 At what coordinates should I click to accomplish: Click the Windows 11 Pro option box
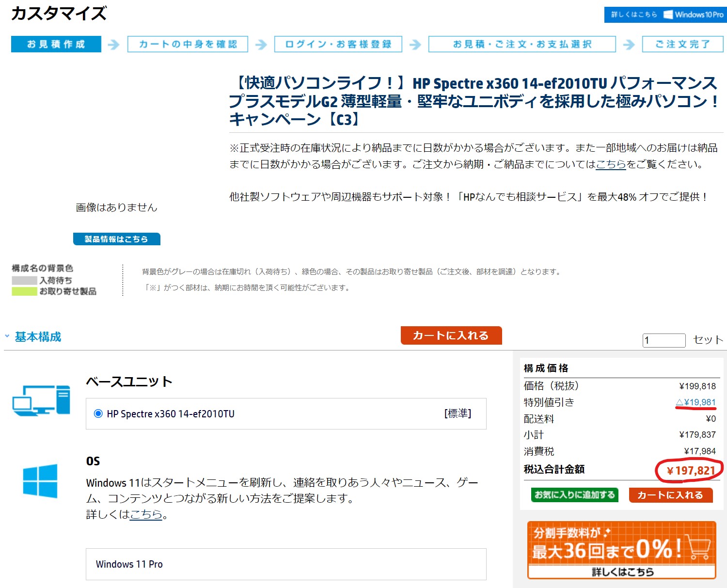coord(286,564)
